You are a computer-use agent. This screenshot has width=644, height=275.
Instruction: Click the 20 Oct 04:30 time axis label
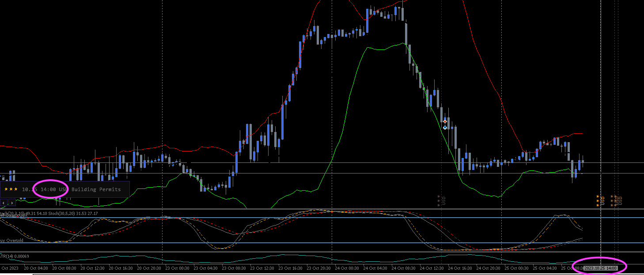(x=36, y=268)
